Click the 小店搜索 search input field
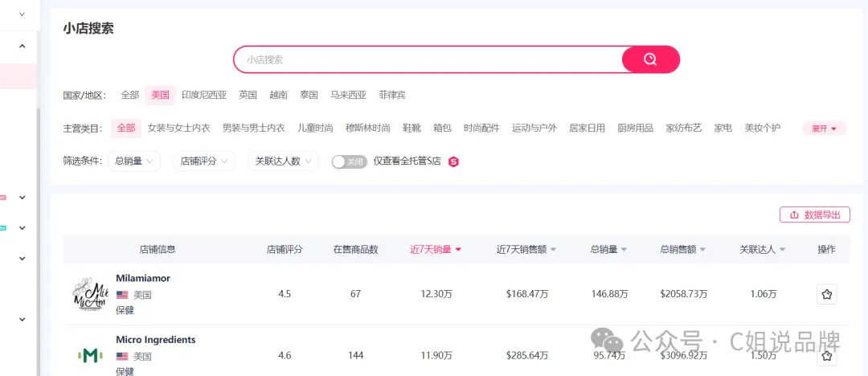 tap(428, 59)
